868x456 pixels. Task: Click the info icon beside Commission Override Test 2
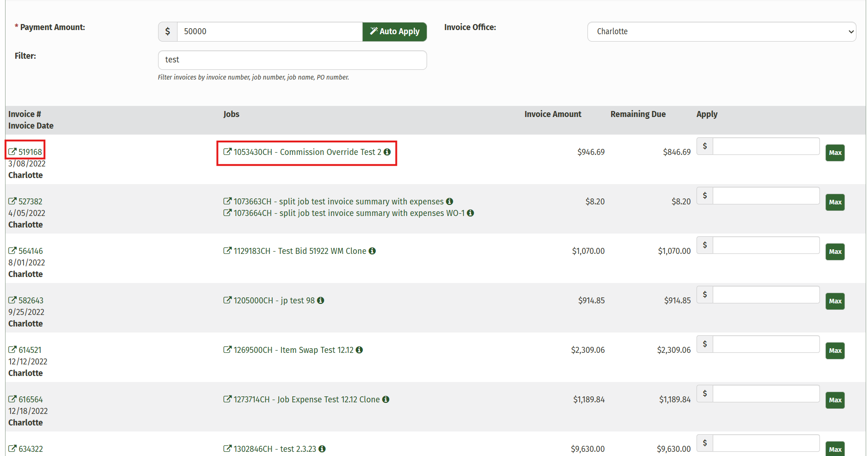(x=387, y=152)
